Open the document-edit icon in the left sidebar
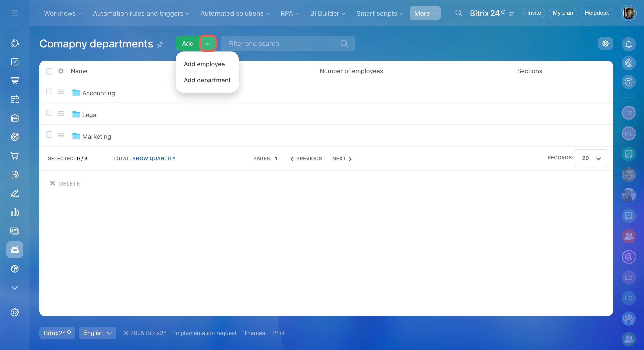Screen dimensions: 644x350 tap(15, 175)
